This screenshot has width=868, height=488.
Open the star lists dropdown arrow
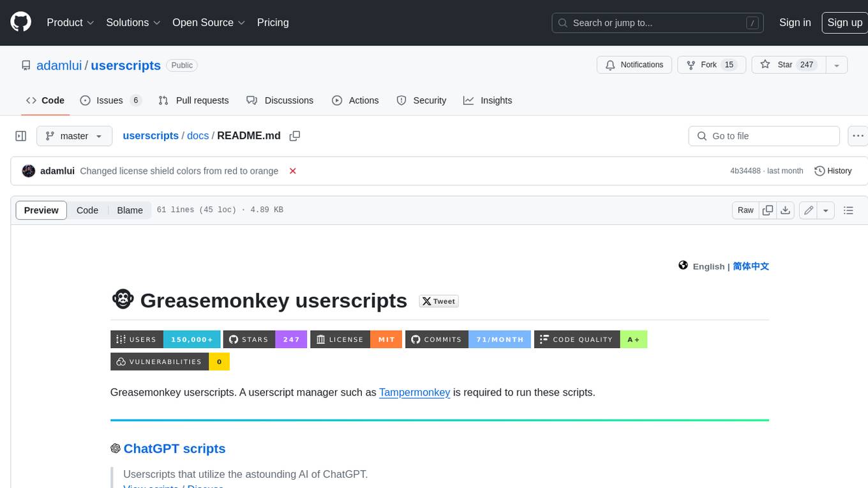(x=837, y=65)
